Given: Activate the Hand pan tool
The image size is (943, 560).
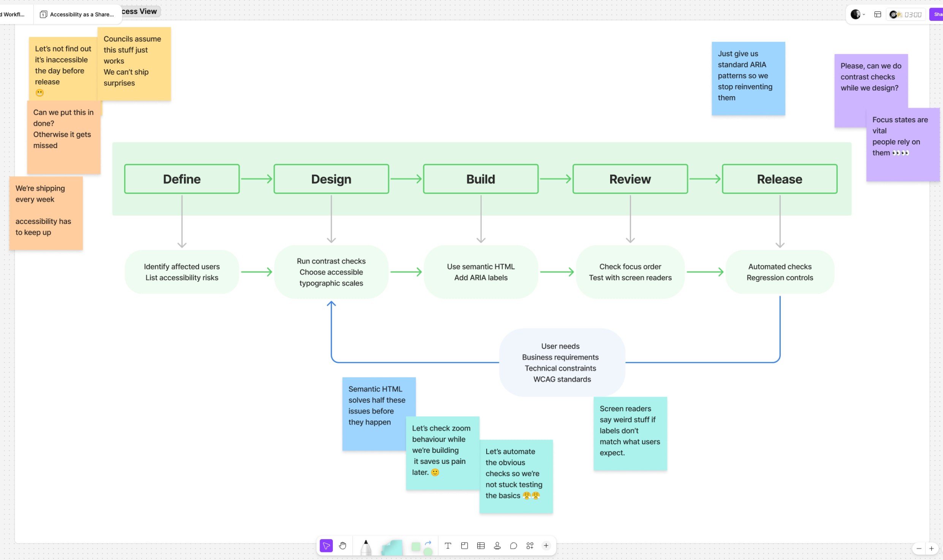Looking at the screenshot, I should coord(343,546).
